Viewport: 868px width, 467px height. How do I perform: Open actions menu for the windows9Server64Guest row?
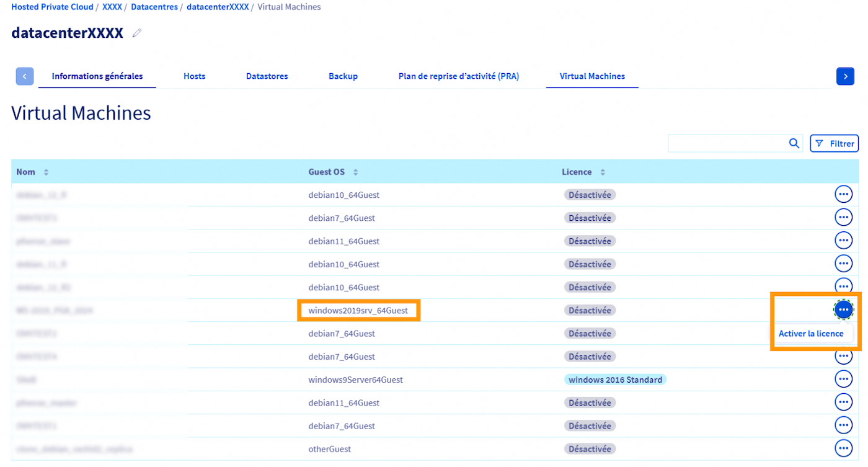843,378
